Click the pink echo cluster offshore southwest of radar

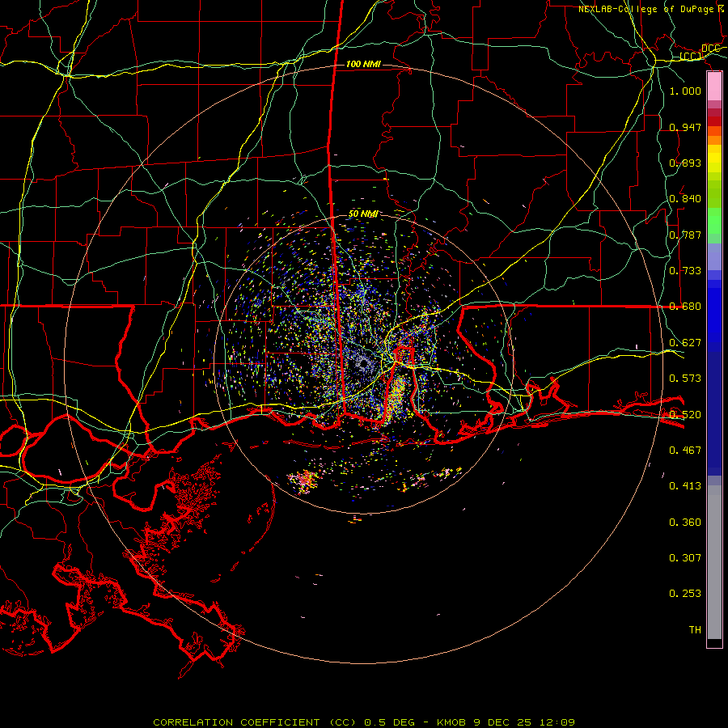pos(303,480)
